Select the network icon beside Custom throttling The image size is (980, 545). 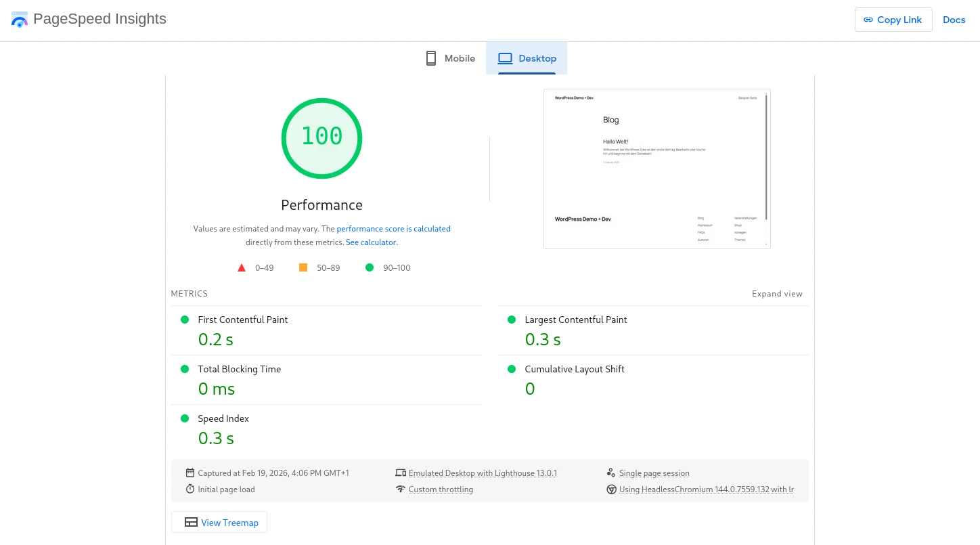pyautogui.click(x=401, y=489)
